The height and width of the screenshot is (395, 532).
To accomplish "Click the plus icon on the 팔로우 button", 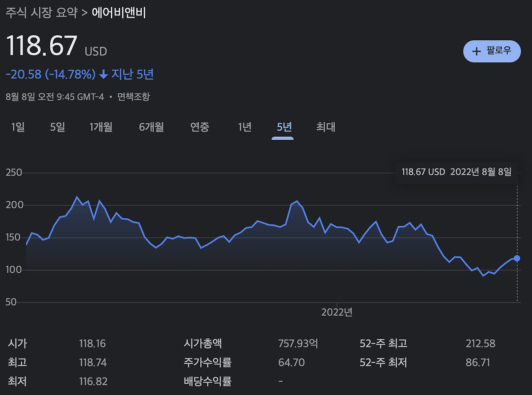I will pos(476,51).
